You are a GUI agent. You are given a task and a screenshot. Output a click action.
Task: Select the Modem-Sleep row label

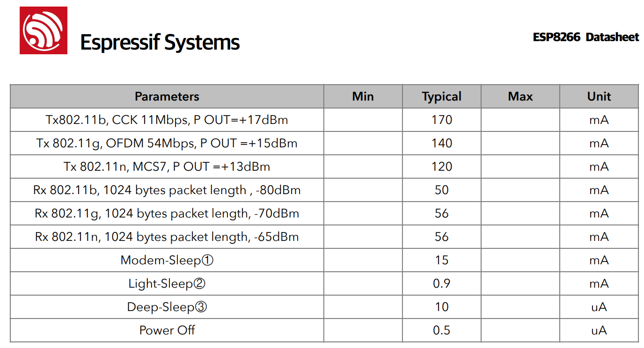click(167, 260)
